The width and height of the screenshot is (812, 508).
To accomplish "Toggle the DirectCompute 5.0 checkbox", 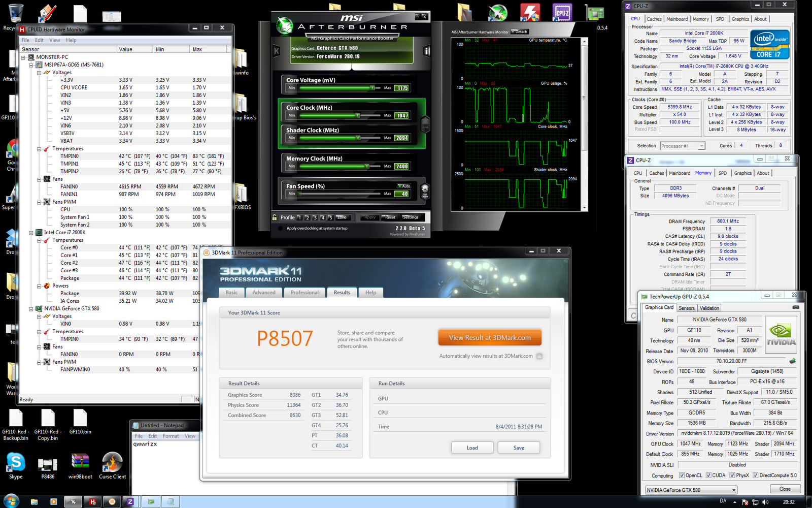I will 755,475.
